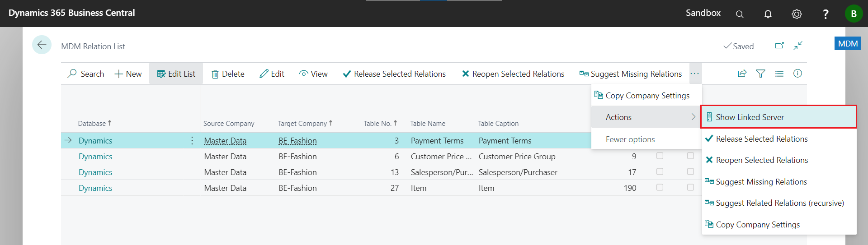Click the value 17 in the Salesperson/Purchaser row

(632, 172)
